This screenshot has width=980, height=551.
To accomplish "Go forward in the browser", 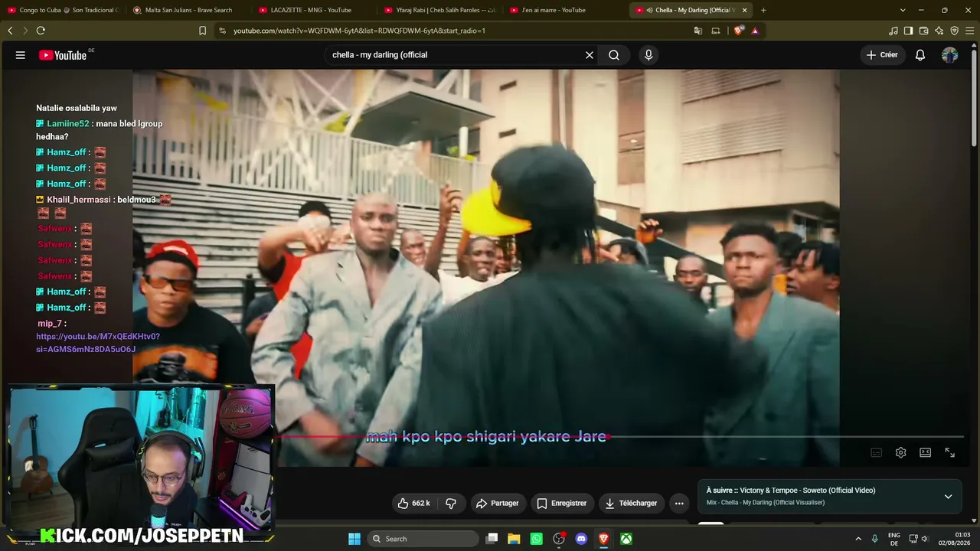I will coord(25,31).
